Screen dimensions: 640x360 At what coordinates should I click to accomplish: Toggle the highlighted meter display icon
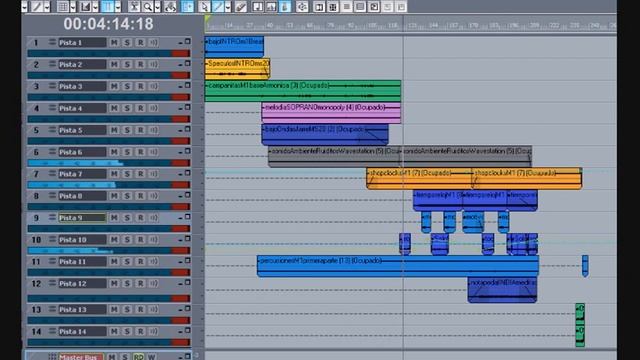pos(285,7)
